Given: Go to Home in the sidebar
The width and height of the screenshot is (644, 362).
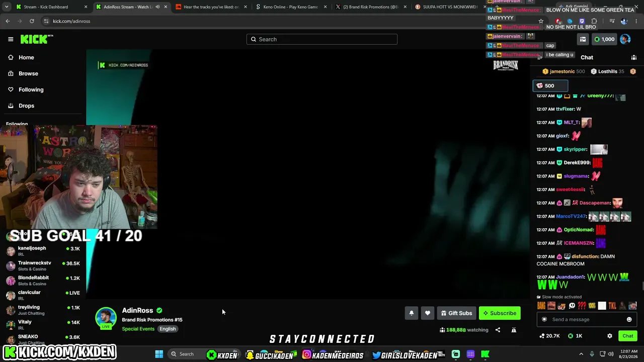Looking at the screenshot, I should click(x=26, y=57).
